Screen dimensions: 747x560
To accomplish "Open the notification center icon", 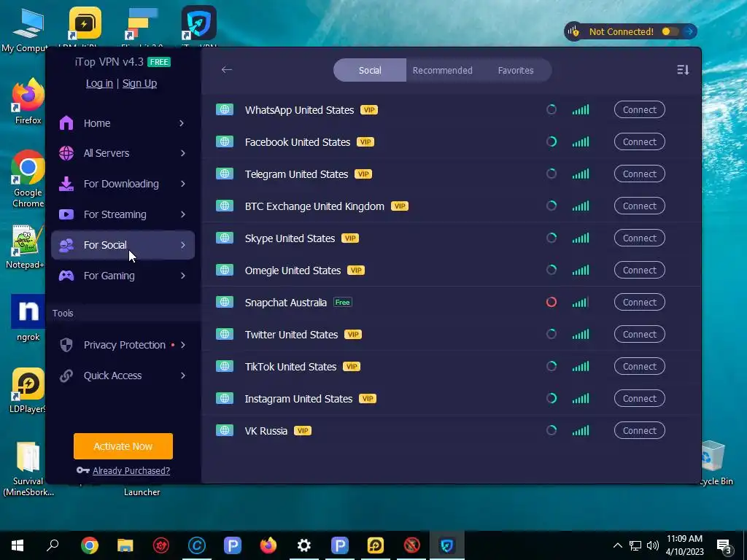I will click(724, 545).
